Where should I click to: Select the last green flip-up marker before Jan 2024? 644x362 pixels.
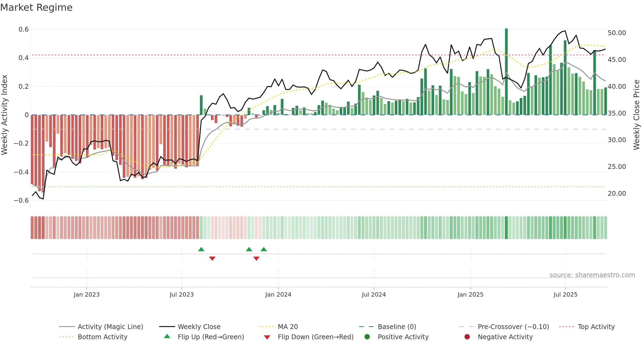coord(264,249)
